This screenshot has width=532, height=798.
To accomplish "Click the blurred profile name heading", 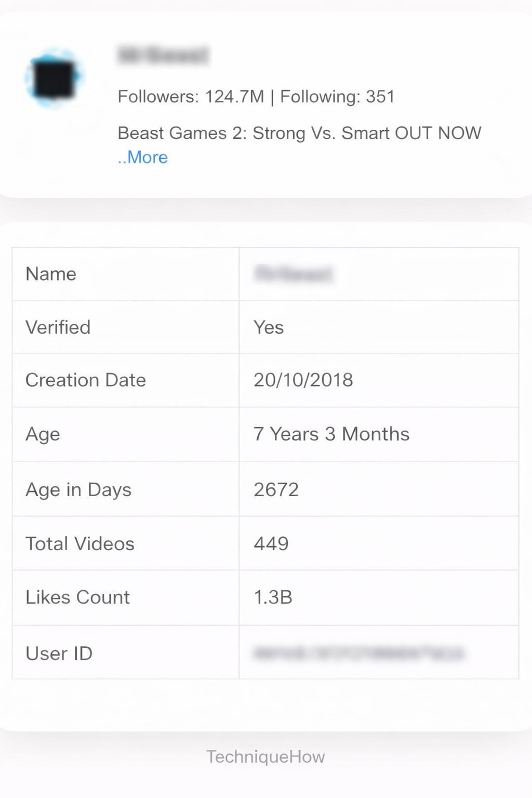I will 163,55.
